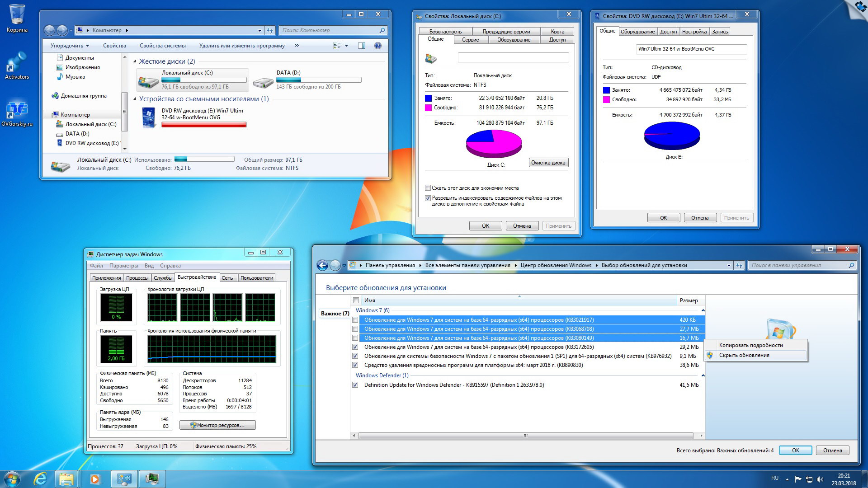Uncheck allow indexing checkbox in disk C properties
This screenshot has height=488, width=868.
(x=428, y=198)
